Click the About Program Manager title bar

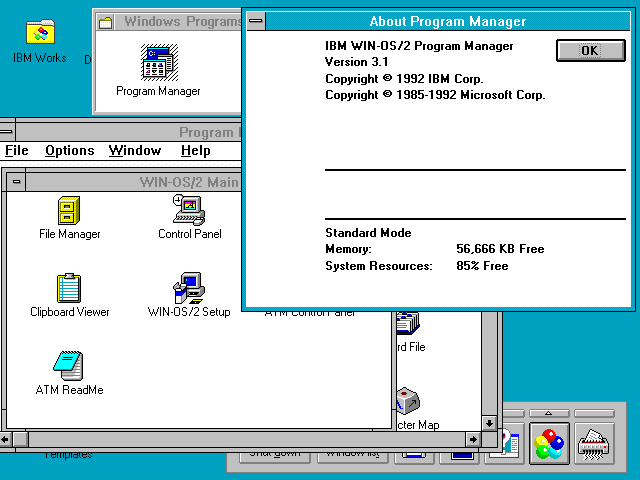click(x=448, y=21)
